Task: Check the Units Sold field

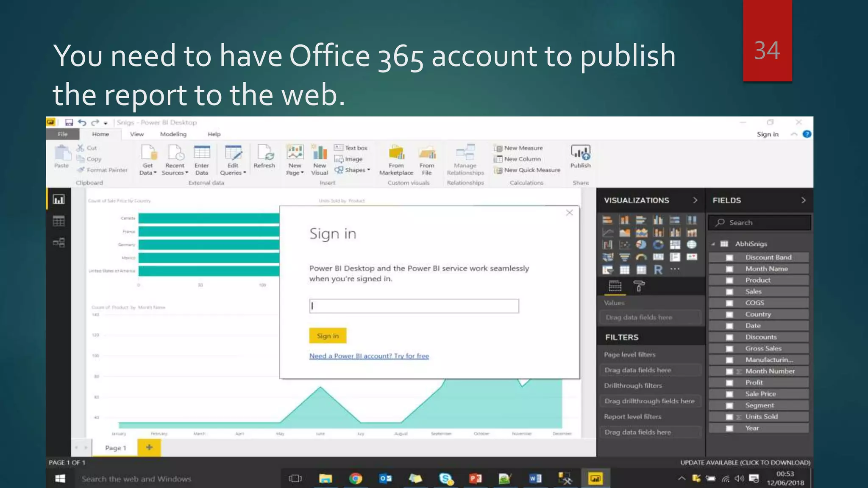Action: pos(729,417)
